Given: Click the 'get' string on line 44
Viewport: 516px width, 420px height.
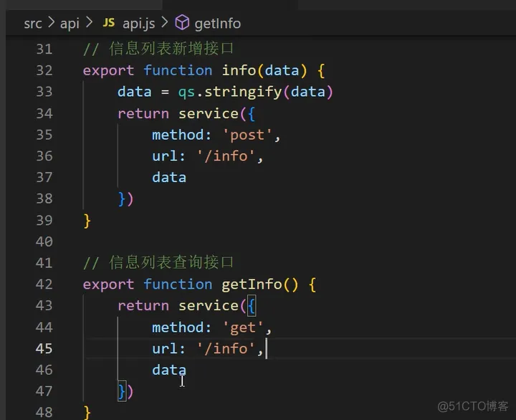Looking at the screenshot, I should pos(243,328).
